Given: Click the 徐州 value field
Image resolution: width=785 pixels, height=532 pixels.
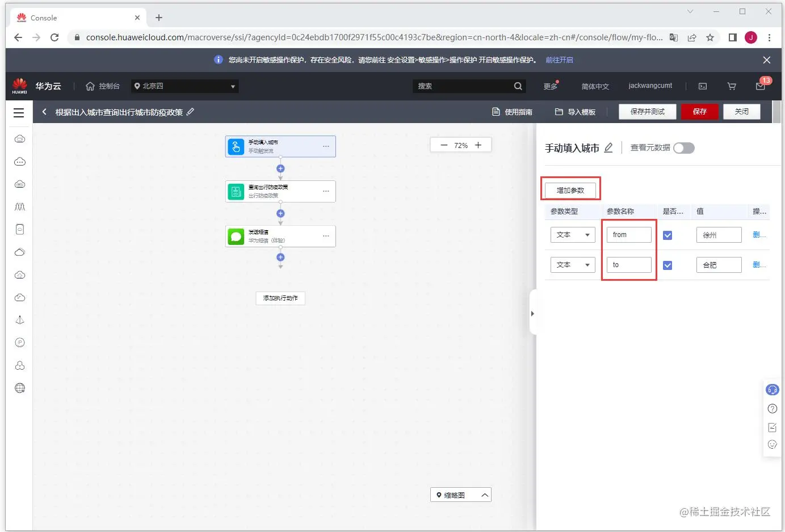Looking at the screenshot, I should [x=719, y=235].
